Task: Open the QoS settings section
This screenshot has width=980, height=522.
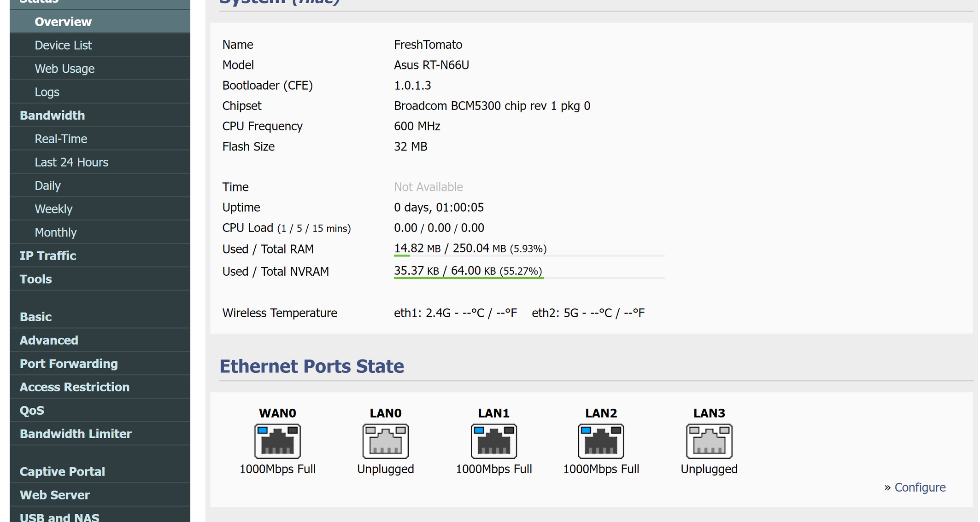Action: click(32, 411)
